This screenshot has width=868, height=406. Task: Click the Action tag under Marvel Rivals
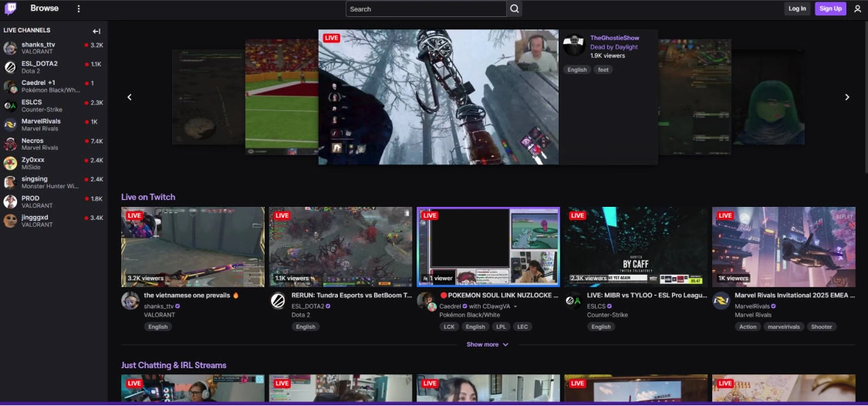[748, 326]
